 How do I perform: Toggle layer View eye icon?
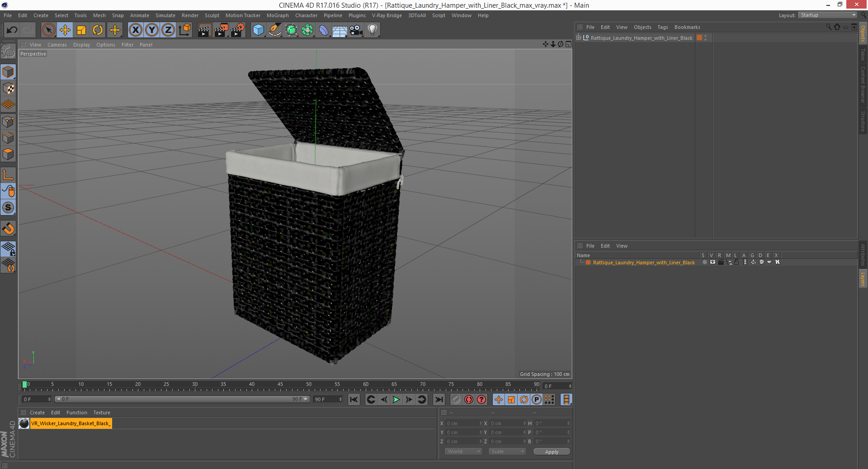[712, 262]
